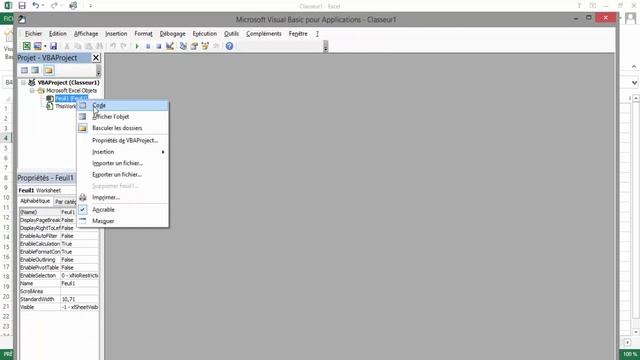Click Excel vertical scrollbar up arrow

point(636,98)
